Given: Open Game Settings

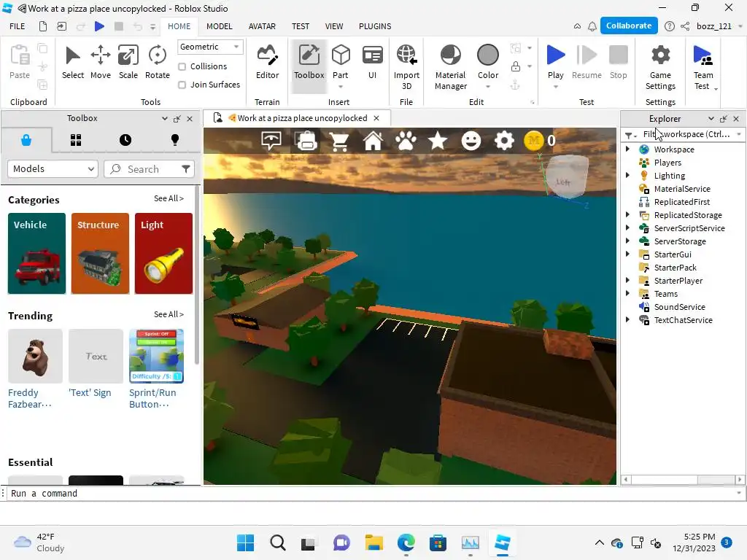Looking at the screenshot, I should (x=660, y=67).
